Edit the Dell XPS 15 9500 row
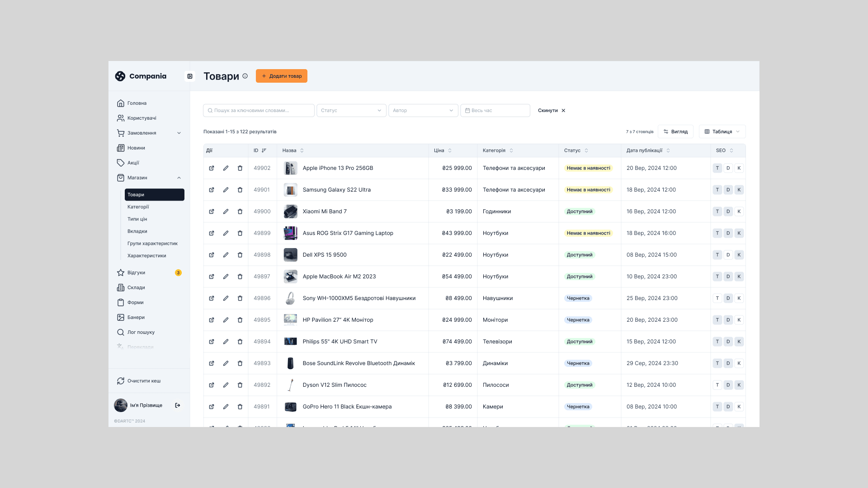Screen dimensions: 868x488 pyautogui.click(x=226, y=255)
